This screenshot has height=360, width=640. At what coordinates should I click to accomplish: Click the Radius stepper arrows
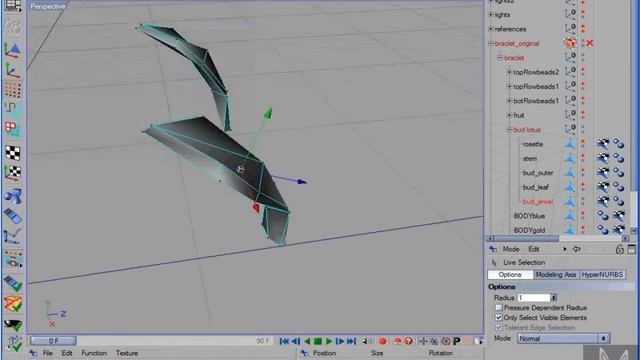point(554,298)
